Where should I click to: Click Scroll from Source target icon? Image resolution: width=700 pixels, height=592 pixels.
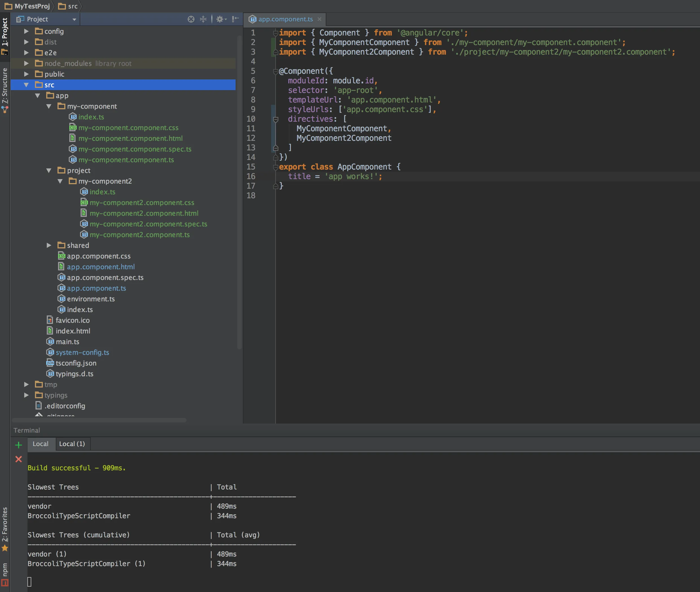pos(191,19)
